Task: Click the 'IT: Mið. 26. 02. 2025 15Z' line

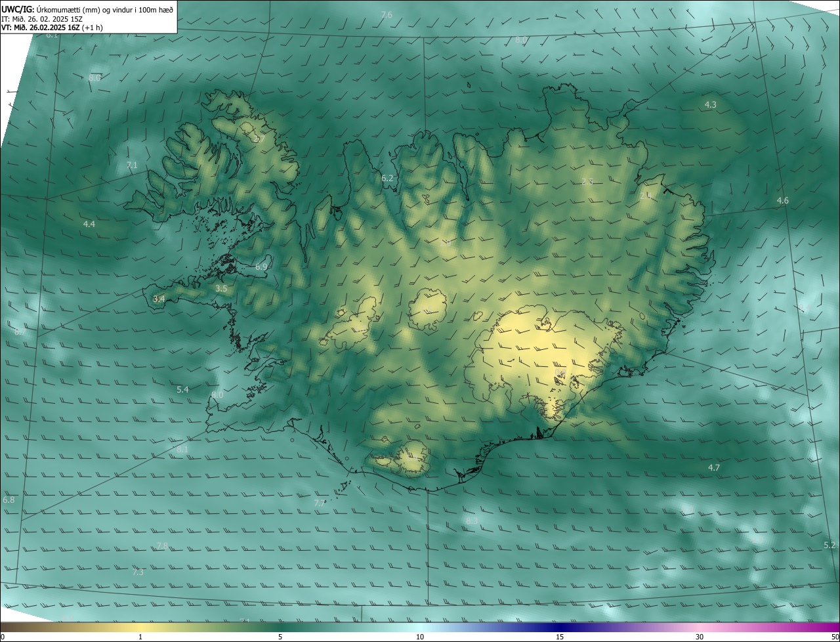Action: (x=41, y=18)
